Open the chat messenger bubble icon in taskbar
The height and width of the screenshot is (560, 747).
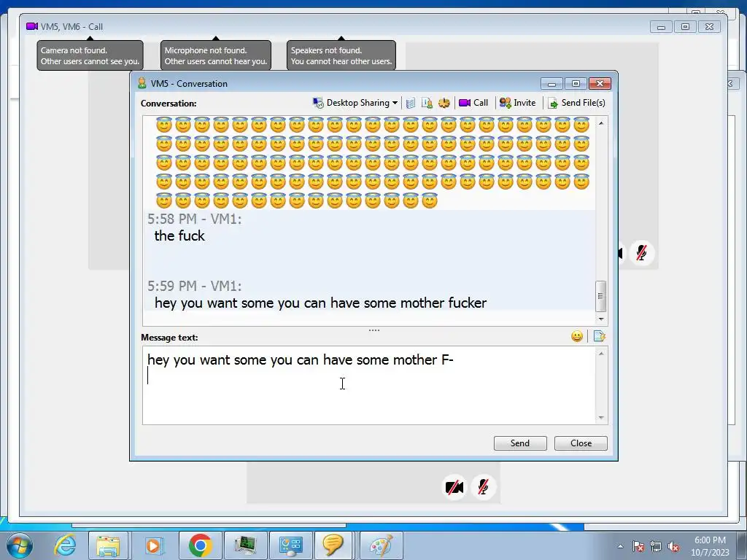point(333,545)
